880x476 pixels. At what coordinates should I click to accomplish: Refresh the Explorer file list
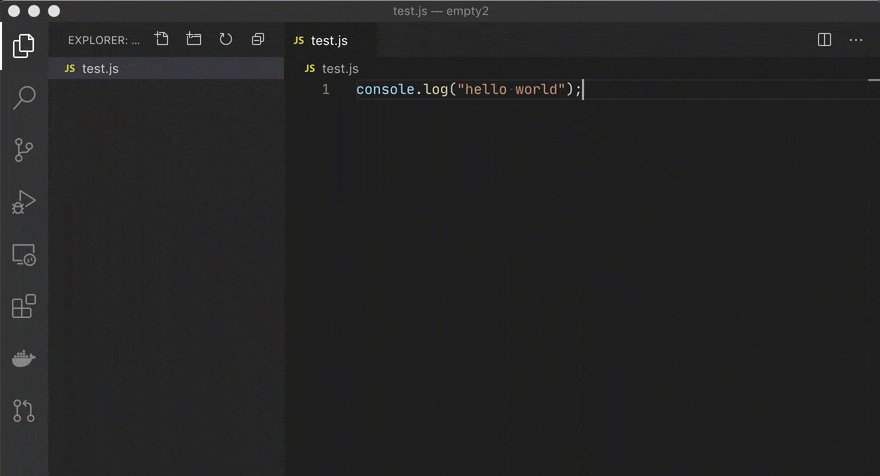click(x=226, y=40)
